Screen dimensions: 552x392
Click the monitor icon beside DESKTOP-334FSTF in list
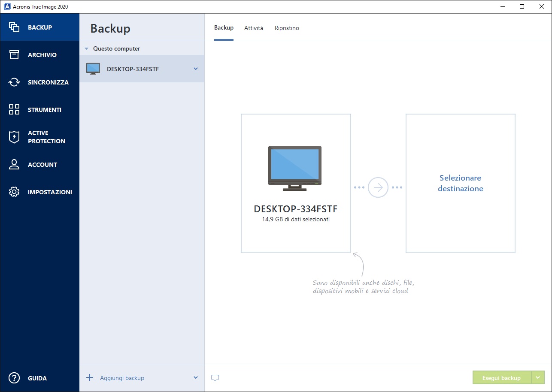click(x=93, y=69)
